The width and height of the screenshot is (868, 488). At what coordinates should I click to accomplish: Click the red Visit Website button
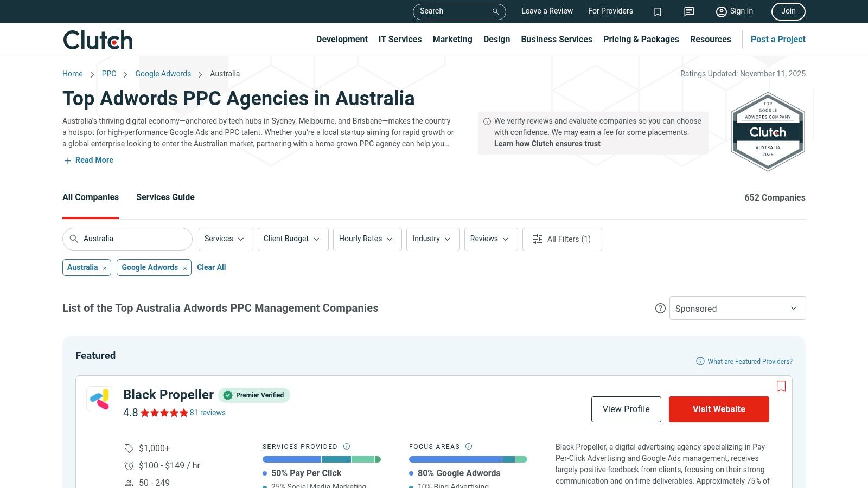pos(719,409)
